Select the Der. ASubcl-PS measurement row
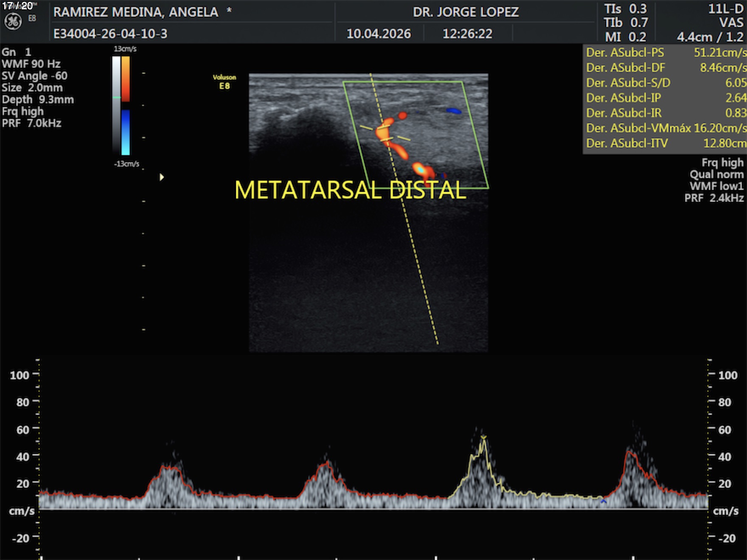 tap(665, 53)
